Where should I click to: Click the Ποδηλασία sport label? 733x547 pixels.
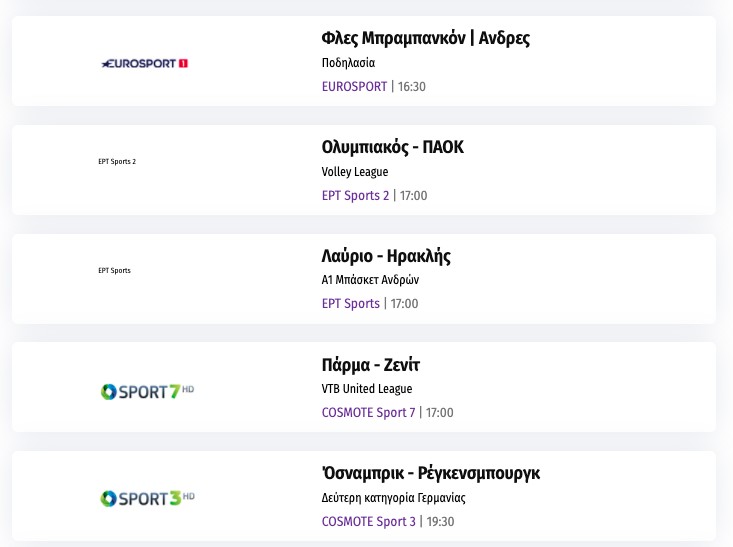pyautogui.click(x=348, y=63)
